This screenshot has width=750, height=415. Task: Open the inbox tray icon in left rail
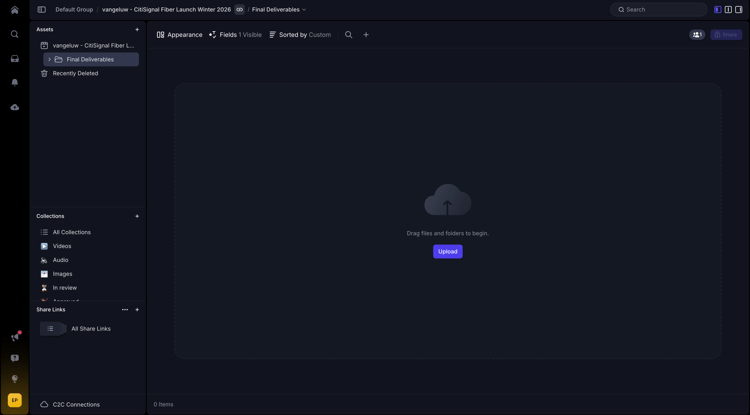(x=14, y=58)
